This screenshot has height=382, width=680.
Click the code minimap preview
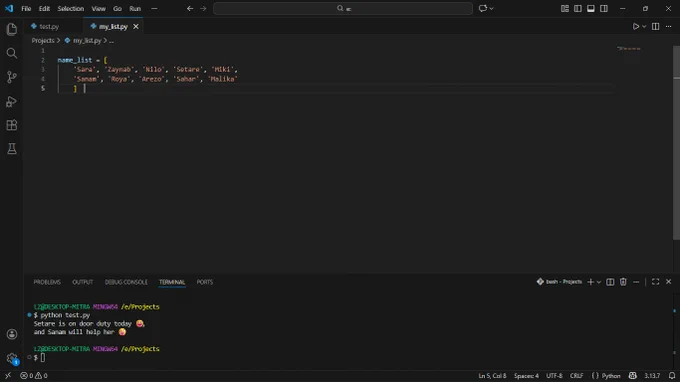click(x=629, y=49)
